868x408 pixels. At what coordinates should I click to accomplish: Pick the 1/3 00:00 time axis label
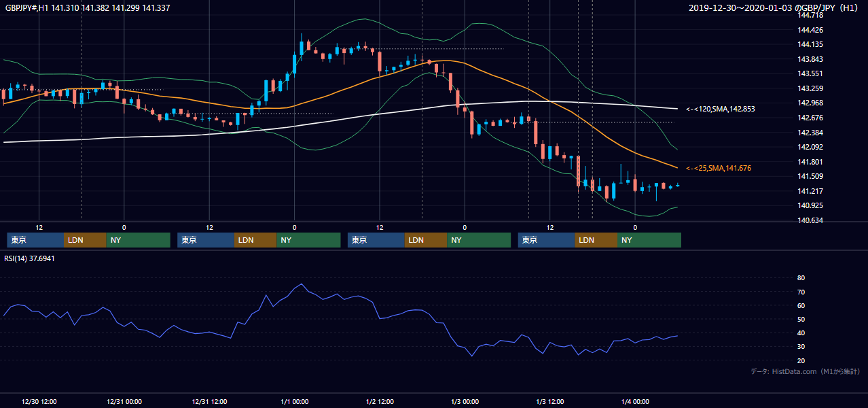coord(465,401)
